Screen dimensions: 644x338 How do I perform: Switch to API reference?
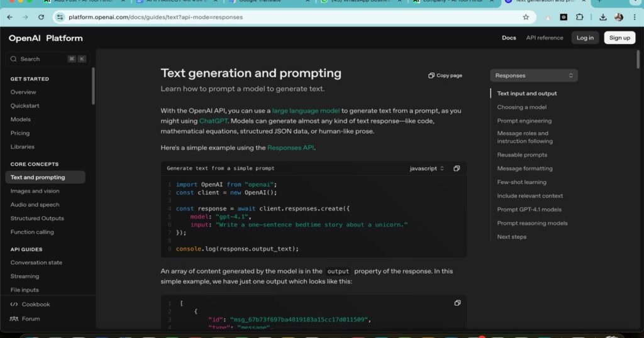point(545,38)
